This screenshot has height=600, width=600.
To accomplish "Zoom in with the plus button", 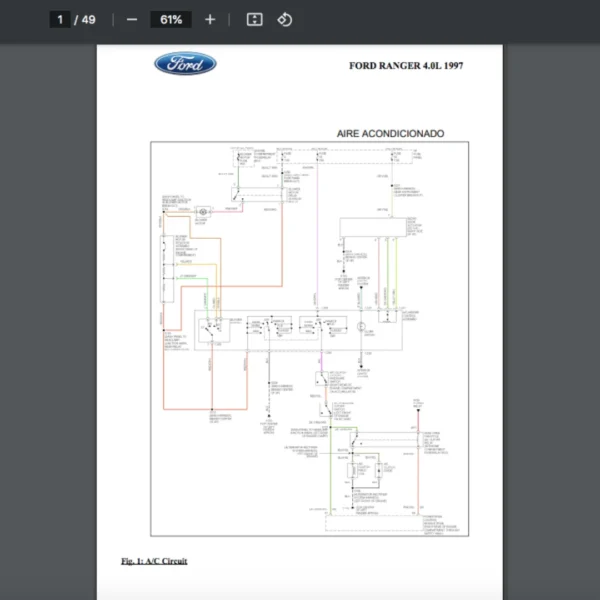I will [210, 20].
